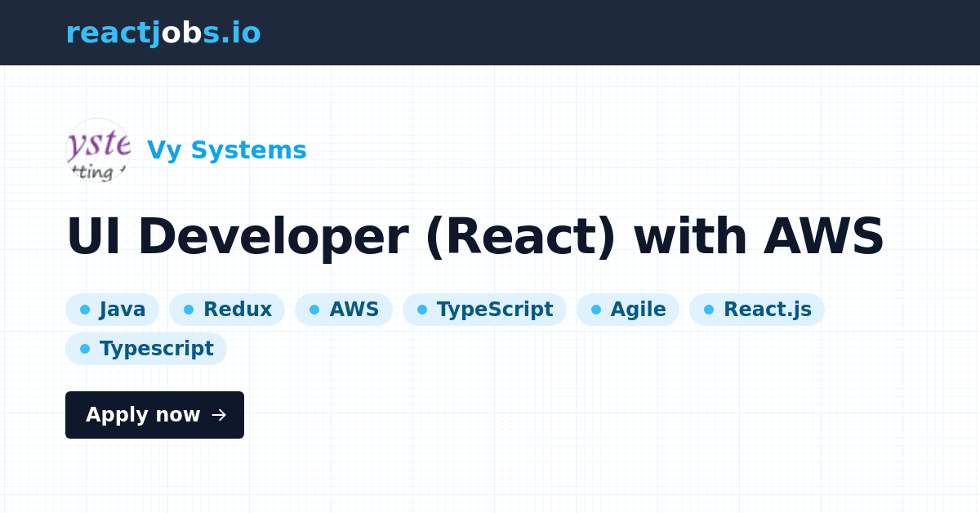Click the arrow icon inside Apply now button
Image resolution: width=980 pixels, height=513 pixels.
coord(217,415)
